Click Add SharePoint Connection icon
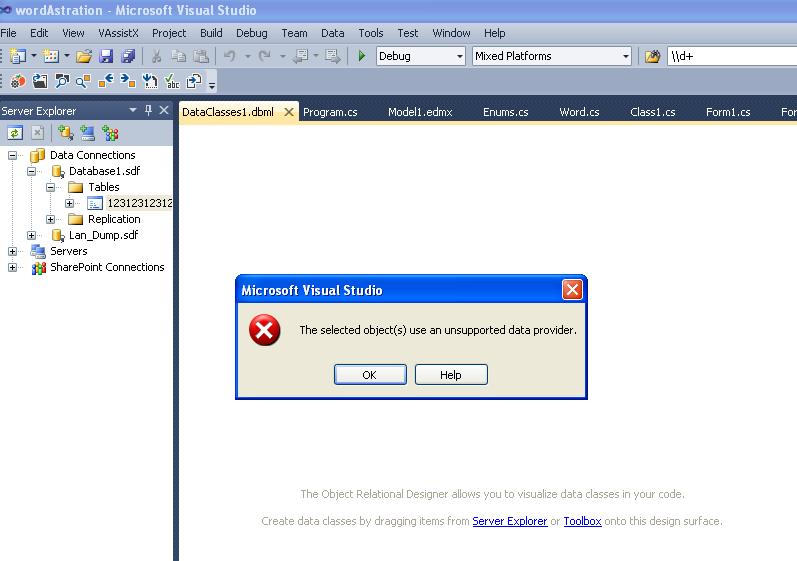The height and width of the screenshot is (561, 797). point(110,133)
